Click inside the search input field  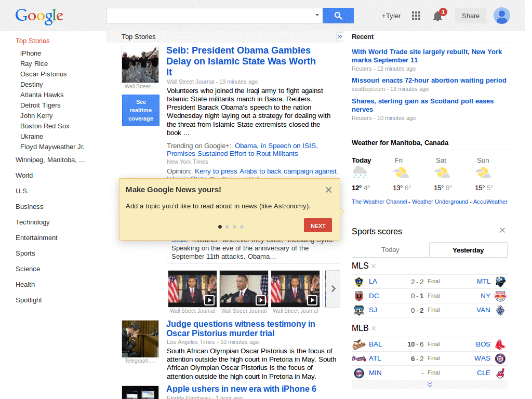click(x=208, y=16)
